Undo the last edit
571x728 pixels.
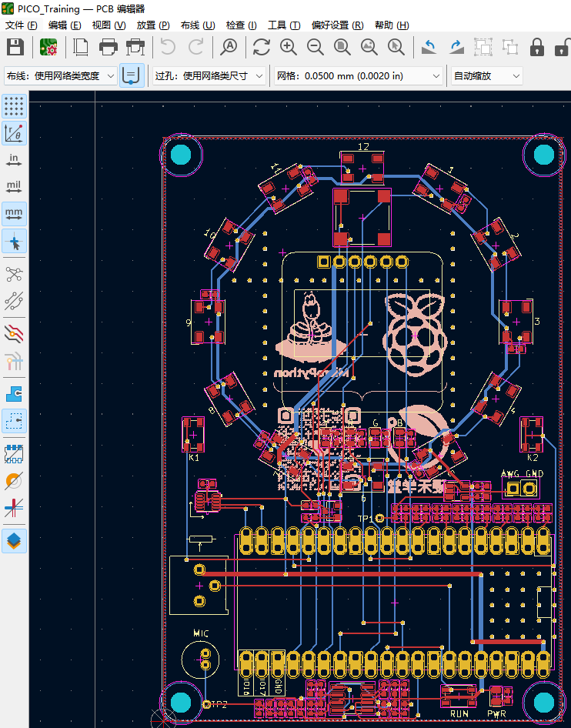pos(168,47)
